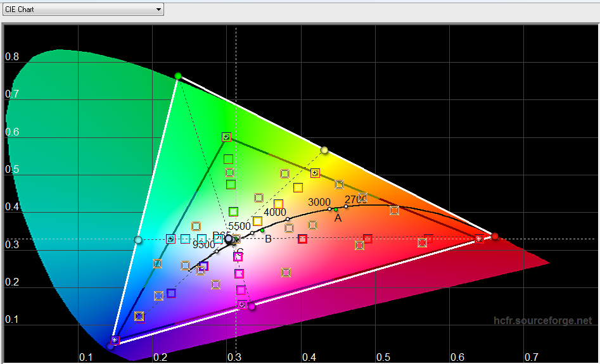This screenshot has height=364, width=600.
Task: Click the 5500 color temperature label
Action: [239, 226]
